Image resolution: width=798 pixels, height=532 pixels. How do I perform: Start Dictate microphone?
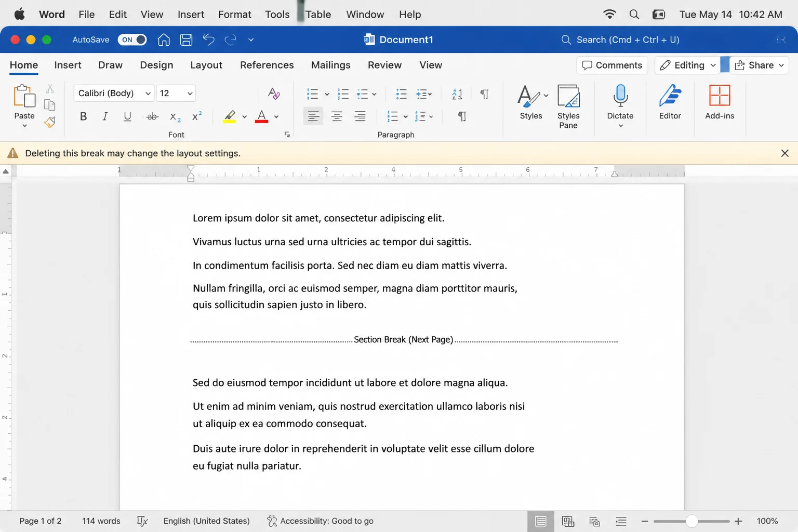tap(620, 102)
